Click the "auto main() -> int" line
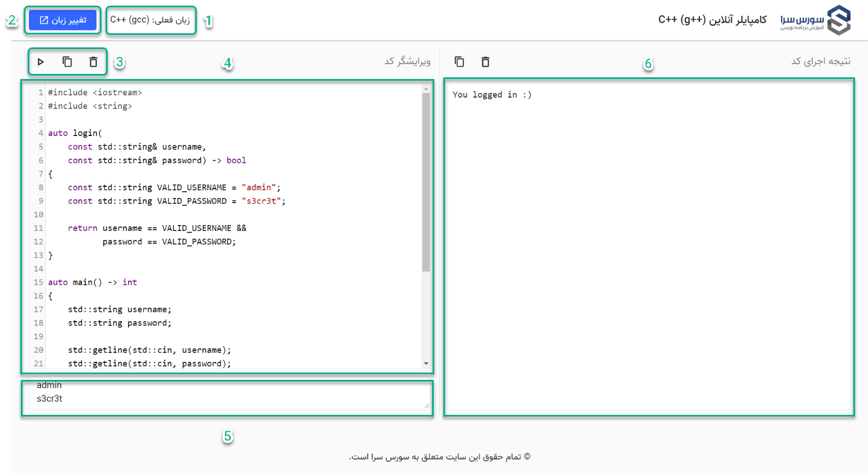This screenshot has height=473, width=868. (x=92, y=282)
